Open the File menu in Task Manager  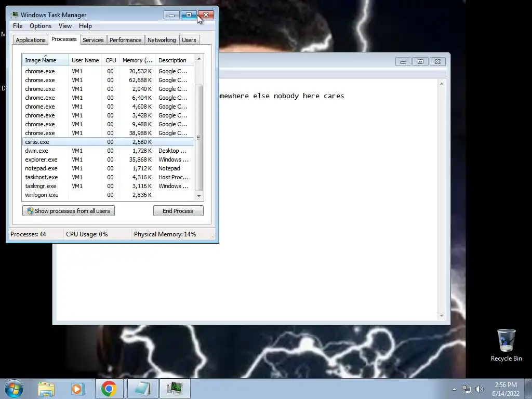[18, 26]
